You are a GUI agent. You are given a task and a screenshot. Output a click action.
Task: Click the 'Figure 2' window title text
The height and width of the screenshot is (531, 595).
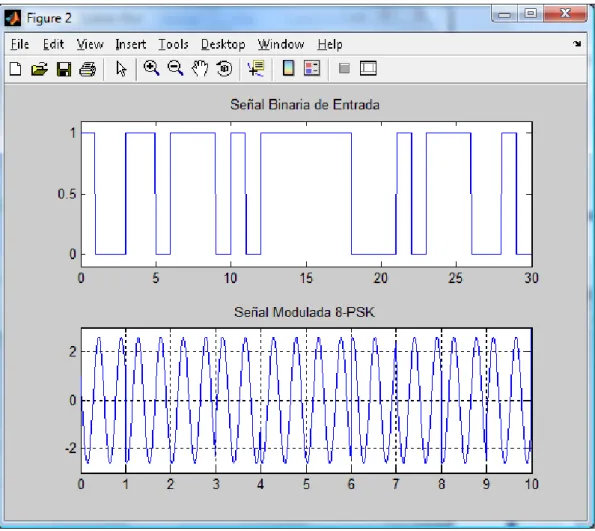coord(49,18)
